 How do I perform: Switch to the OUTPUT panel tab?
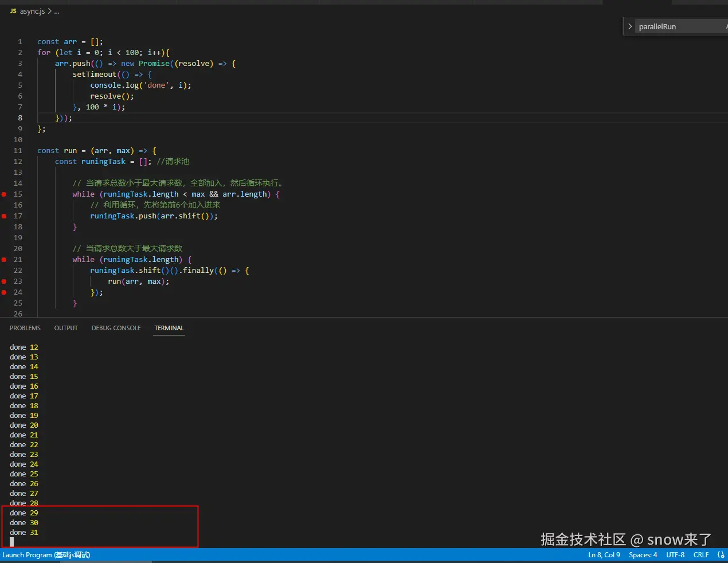click(66, 328)
